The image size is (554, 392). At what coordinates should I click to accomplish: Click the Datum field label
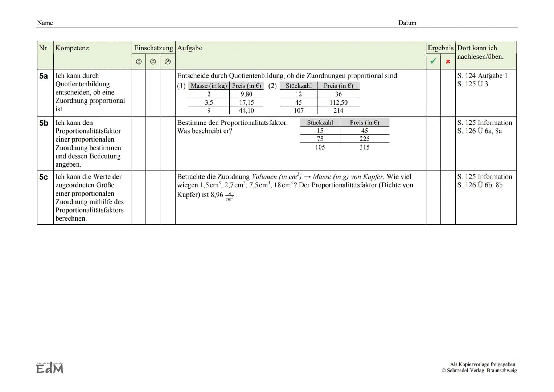pos(407,23)
